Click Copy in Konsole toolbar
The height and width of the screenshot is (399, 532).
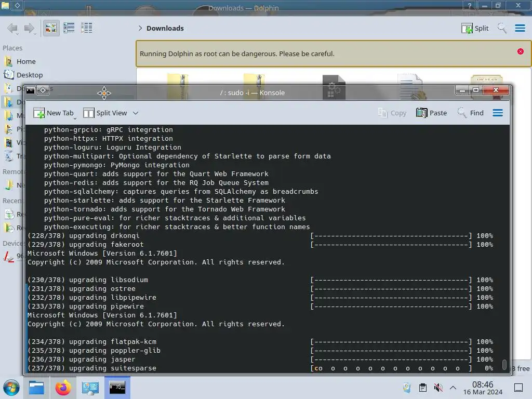tap(392, 113)
